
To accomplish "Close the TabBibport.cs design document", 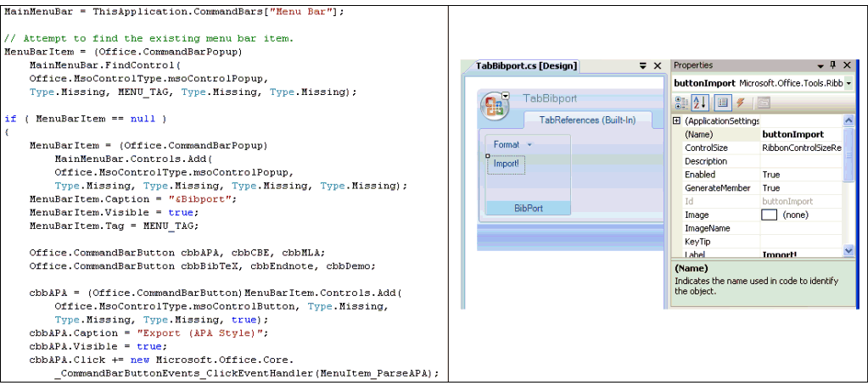I will pos(658,65).
